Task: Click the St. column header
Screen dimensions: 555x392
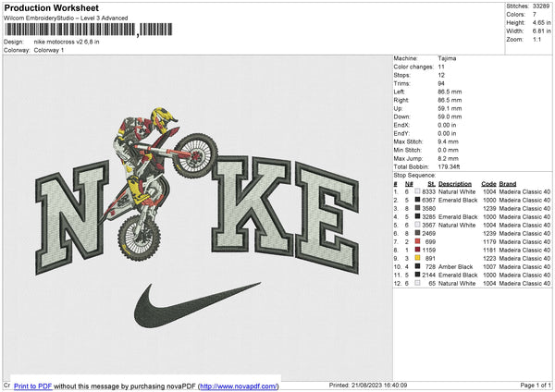Action: tap(431, 184)
